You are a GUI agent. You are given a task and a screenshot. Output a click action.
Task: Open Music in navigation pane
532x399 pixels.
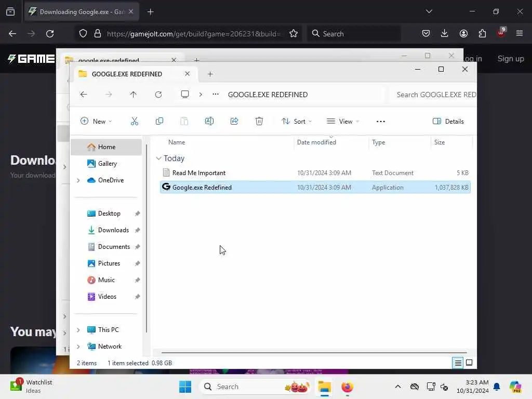click(106, 280)
